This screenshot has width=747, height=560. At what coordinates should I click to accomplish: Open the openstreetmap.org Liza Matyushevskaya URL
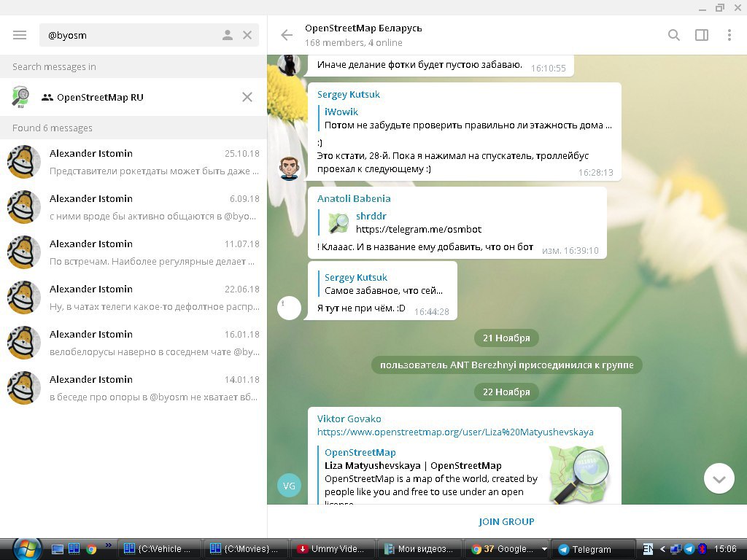tap(455, 432)
